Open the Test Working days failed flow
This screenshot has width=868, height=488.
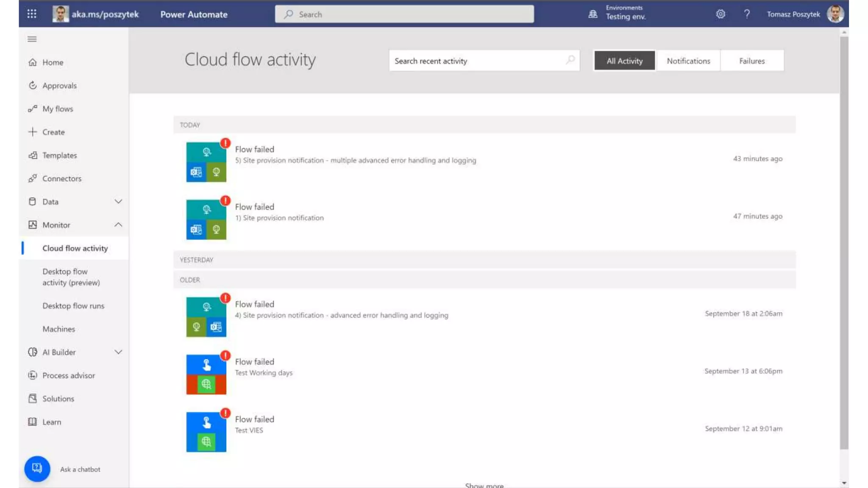point(264,372)
